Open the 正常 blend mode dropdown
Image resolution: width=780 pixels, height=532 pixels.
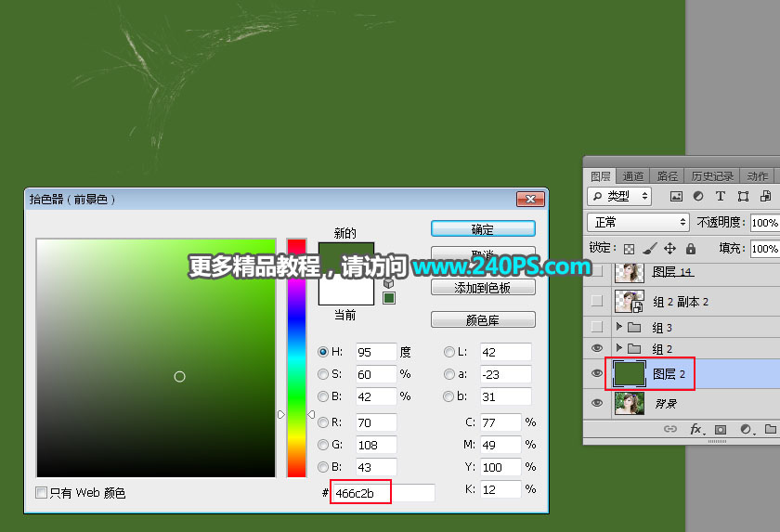pos(638,222)
